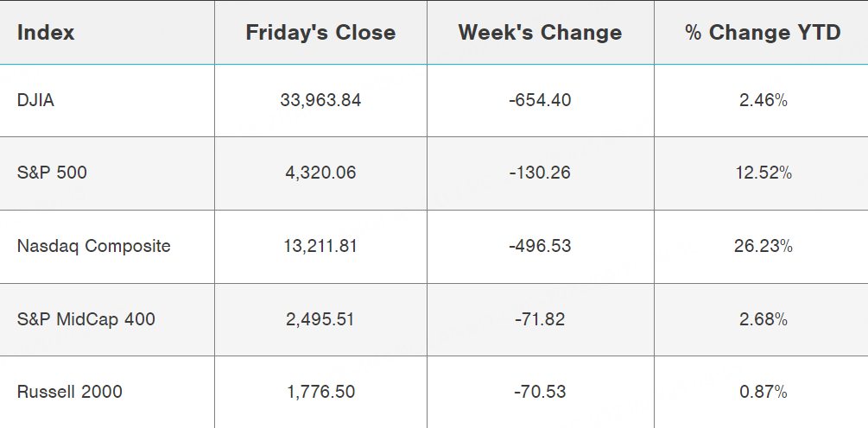Click Russell 2000 close value 1,776.50

click(320, 392)
